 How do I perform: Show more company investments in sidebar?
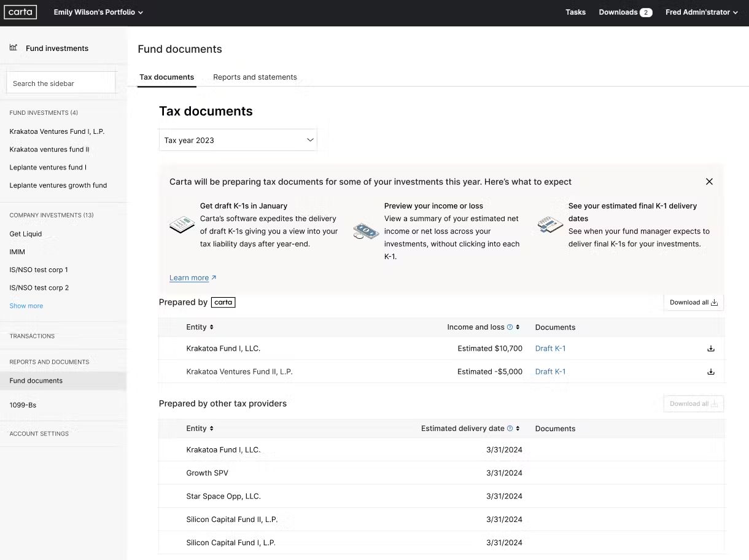[26, 306]
